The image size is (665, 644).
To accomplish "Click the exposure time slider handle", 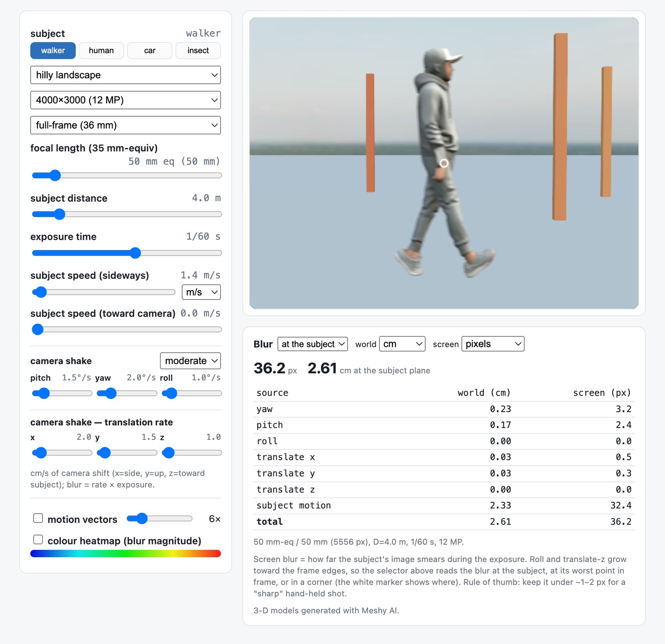I will coord(136,253).
